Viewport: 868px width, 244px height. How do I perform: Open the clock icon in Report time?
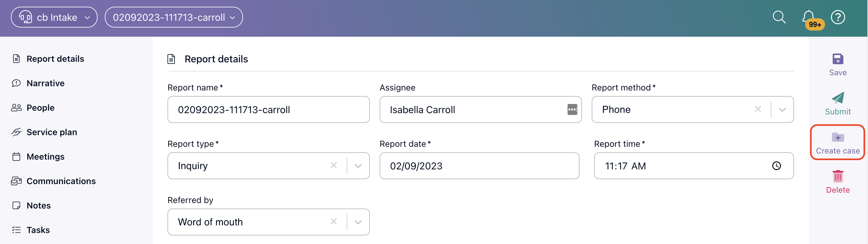776,166
